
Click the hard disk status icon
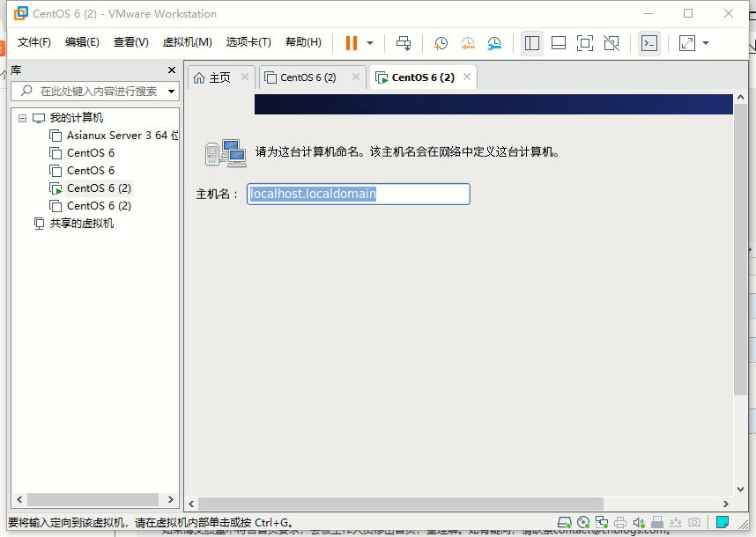click(x=564, y=522)
